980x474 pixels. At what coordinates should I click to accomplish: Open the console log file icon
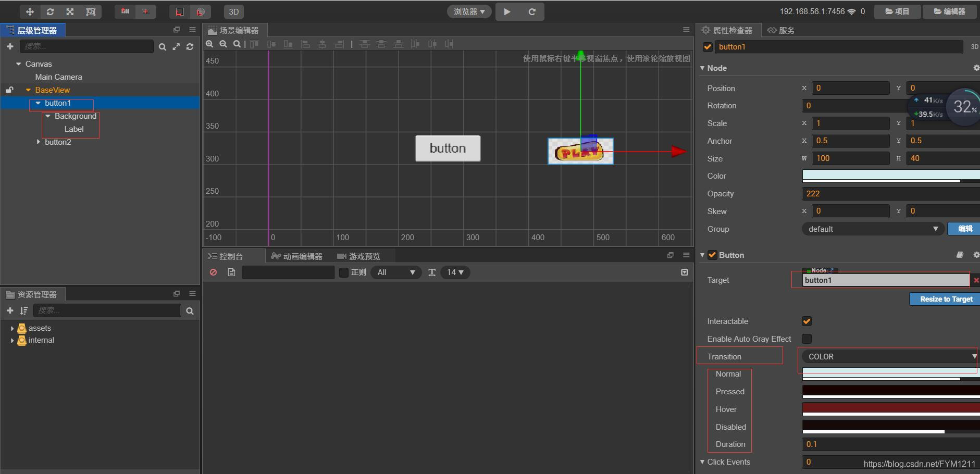[231, 272]
